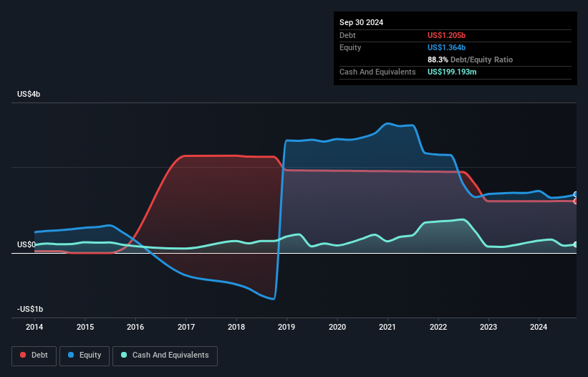Viewport: 588px width, 377px height.
Task: Click the 2017 x-axis label
Action: point(186,327)
